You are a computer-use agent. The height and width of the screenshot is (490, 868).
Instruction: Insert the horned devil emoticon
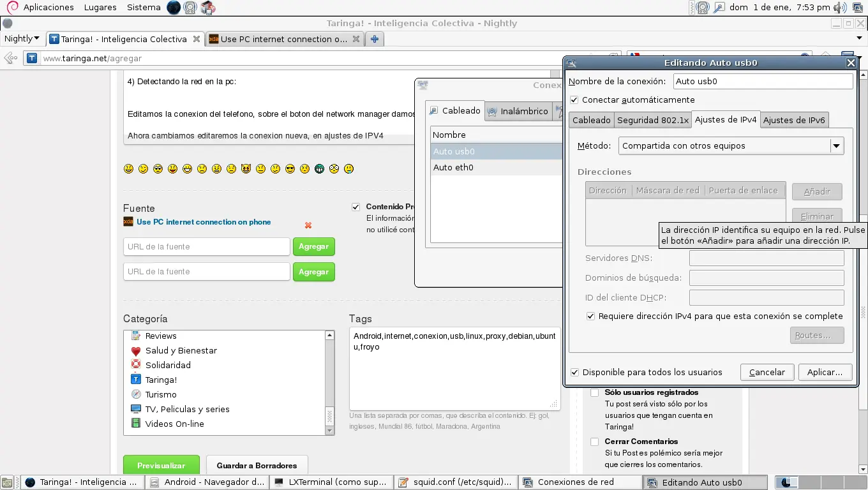pos(246,169)
